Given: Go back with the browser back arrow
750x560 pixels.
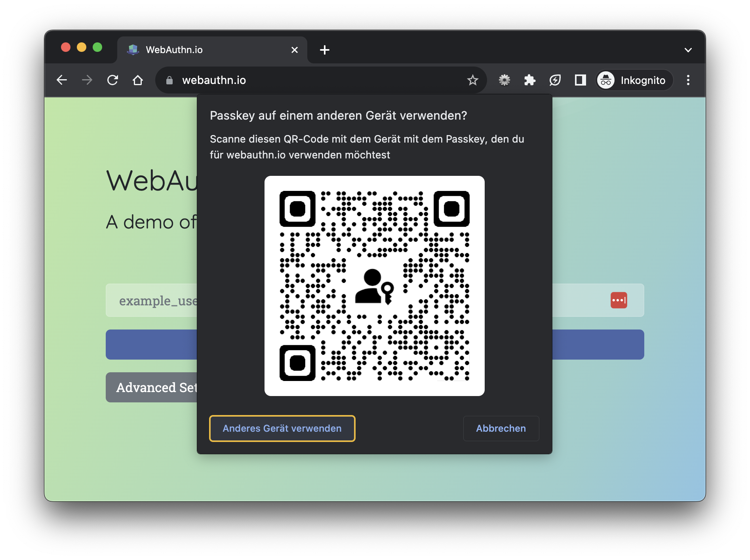Looking at the screenshot, I should [x=62, y=80].
